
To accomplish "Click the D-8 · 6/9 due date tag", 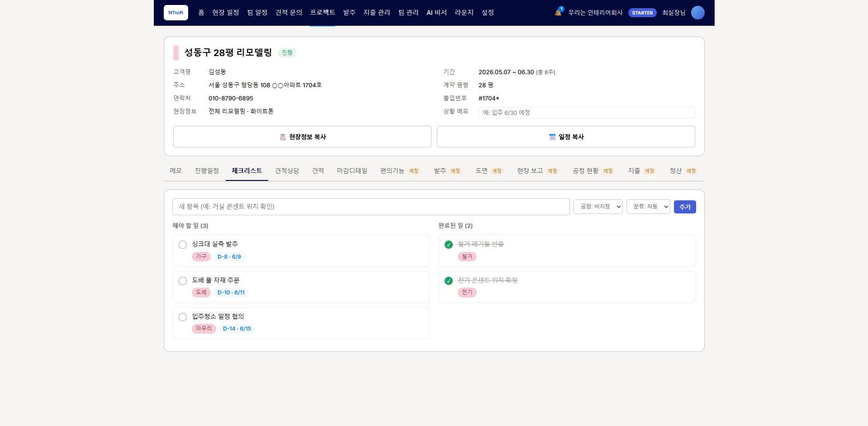I will pyautogui.click(x=229, y=256).
